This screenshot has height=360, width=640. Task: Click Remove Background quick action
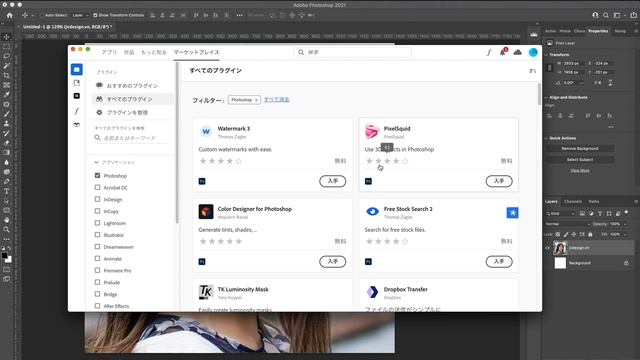[580, 149]
